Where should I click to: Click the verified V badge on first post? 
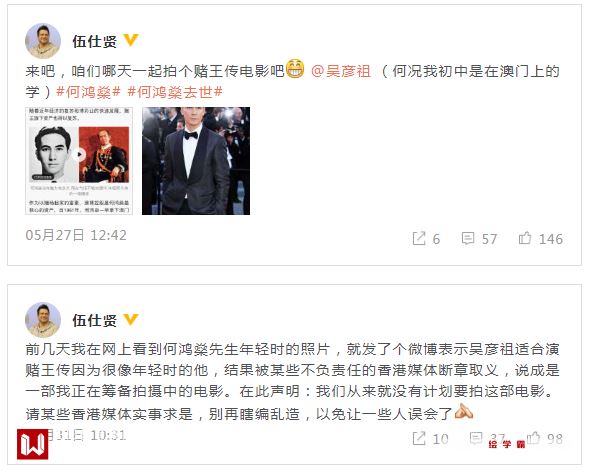pos(131,40)
